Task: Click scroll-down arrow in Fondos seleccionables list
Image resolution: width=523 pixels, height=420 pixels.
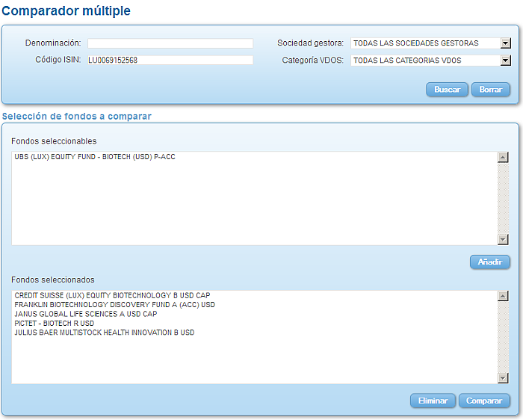Action: point(503,239)
